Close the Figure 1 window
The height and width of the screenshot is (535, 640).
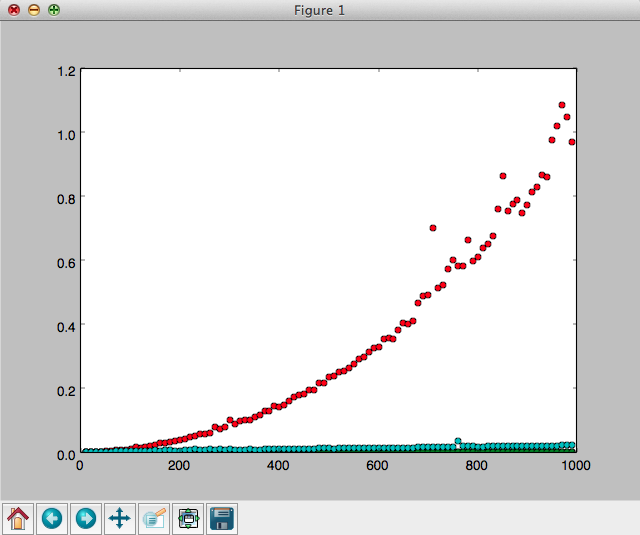[14, 9]
